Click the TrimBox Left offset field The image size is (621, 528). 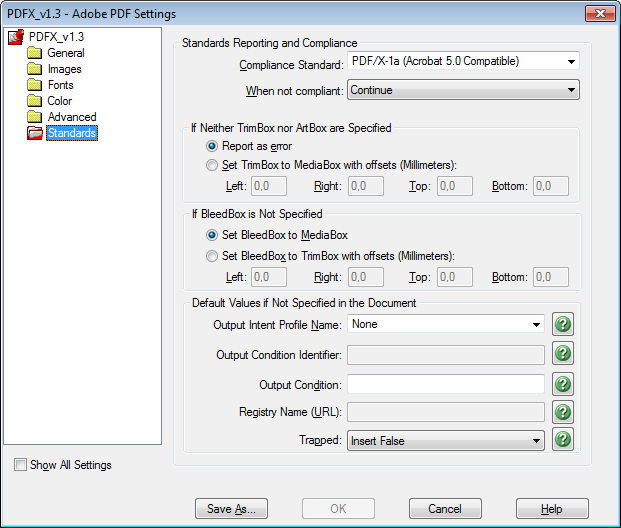pos(269,186)
